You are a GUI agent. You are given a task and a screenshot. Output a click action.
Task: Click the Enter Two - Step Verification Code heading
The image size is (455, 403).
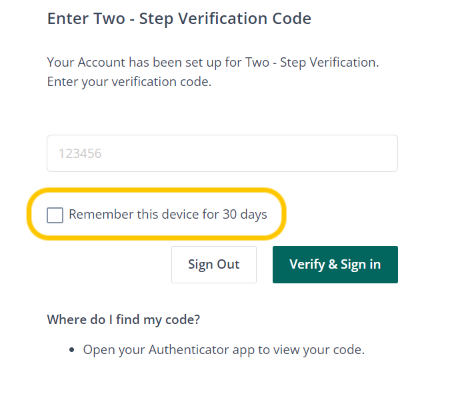[x=179, y=19]
